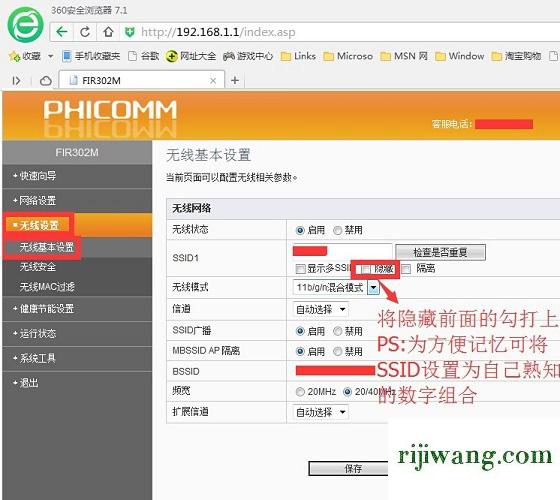The width and height of the screenshot is (560, 500).
Task: Open the 无线模式 dropdown
Action: pyautogui.click(x=336, y=288)
